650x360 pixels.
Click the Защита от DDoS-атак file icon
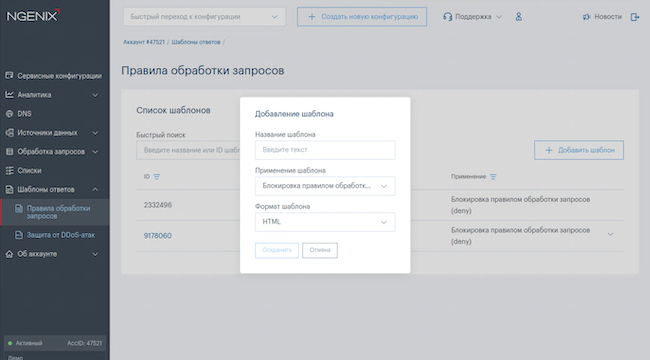tap(19, 235)
